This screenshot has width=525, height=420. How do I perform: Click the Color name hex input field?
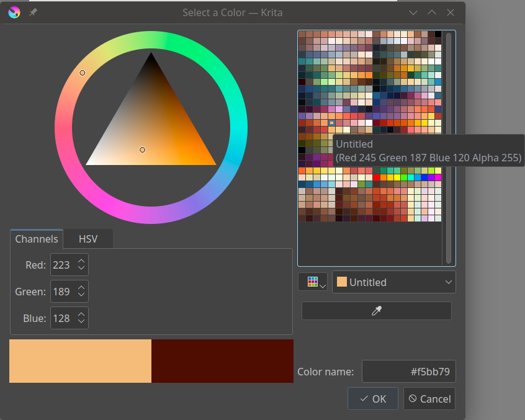[x=408, y=371]
